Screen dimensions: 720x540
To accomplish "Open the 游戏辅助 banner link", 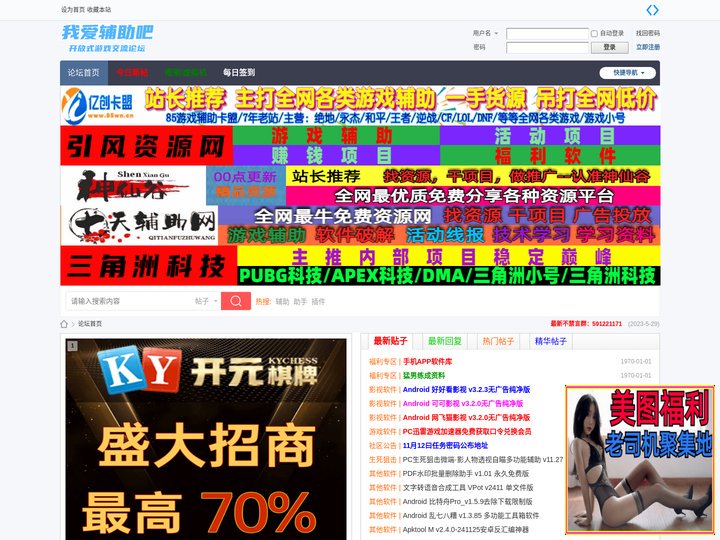I will click(x=336, y=136).
